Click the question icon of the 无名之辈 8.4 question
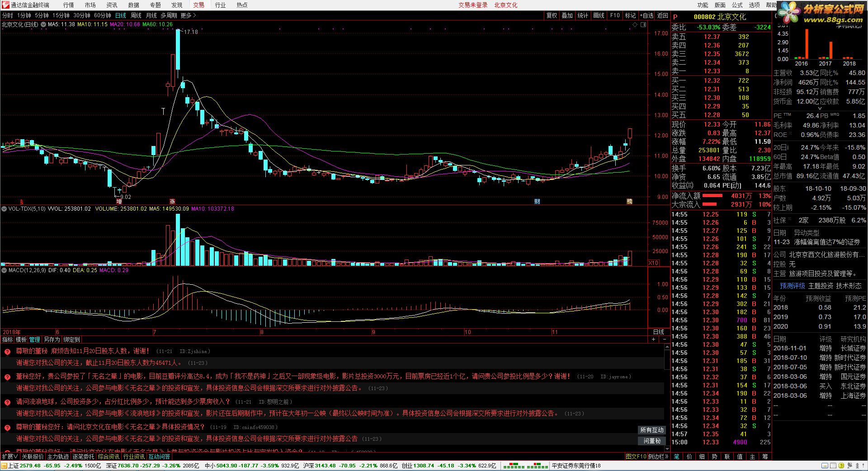Viewport: 868px width, 471px height. click(x=7, y=377)
